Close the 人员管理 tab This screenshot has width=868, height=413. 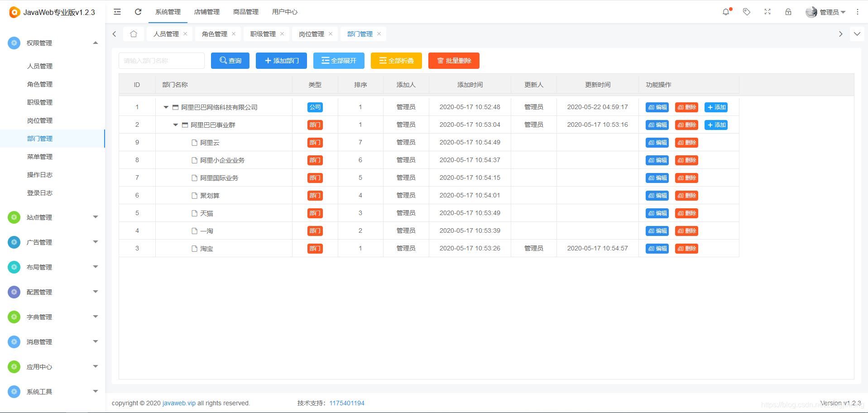coord(185,34)
